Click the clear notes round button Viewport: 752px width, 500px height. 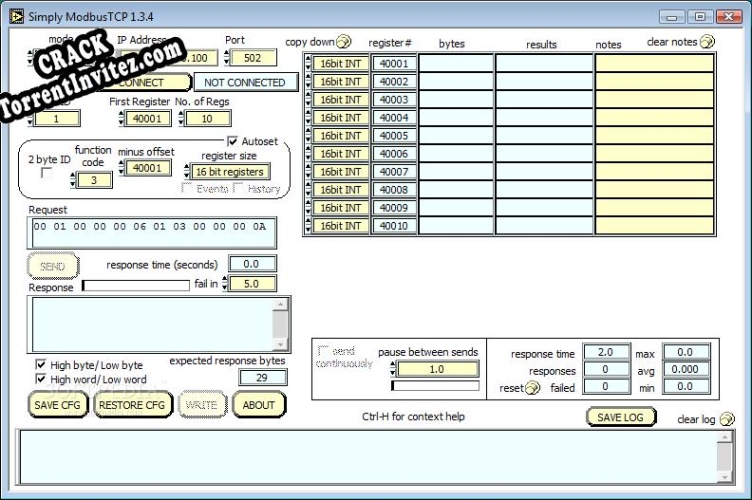pyautogui.click(x=707, y=42)
